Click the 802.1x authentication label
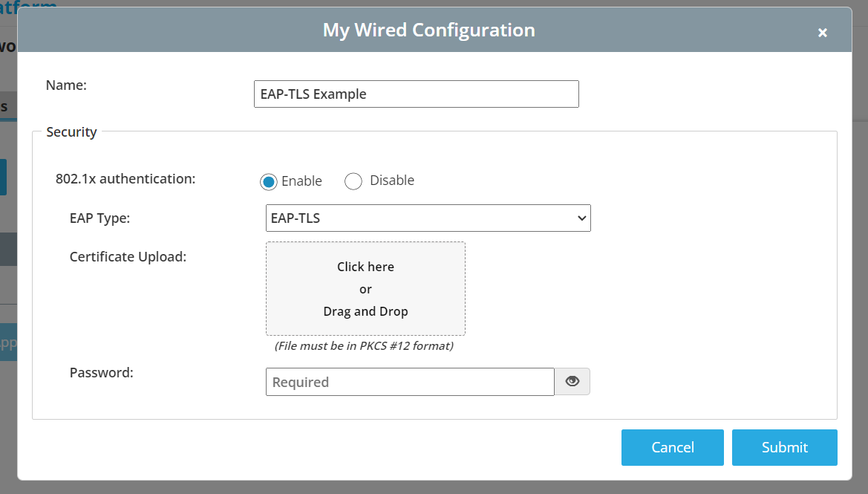 125,179
